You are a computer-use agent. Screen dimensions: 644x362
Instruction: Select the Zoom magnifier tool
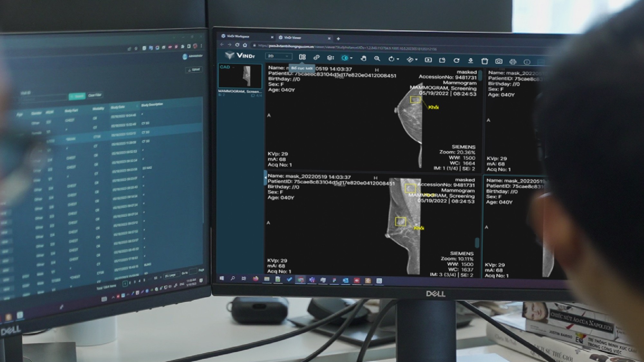377,59
